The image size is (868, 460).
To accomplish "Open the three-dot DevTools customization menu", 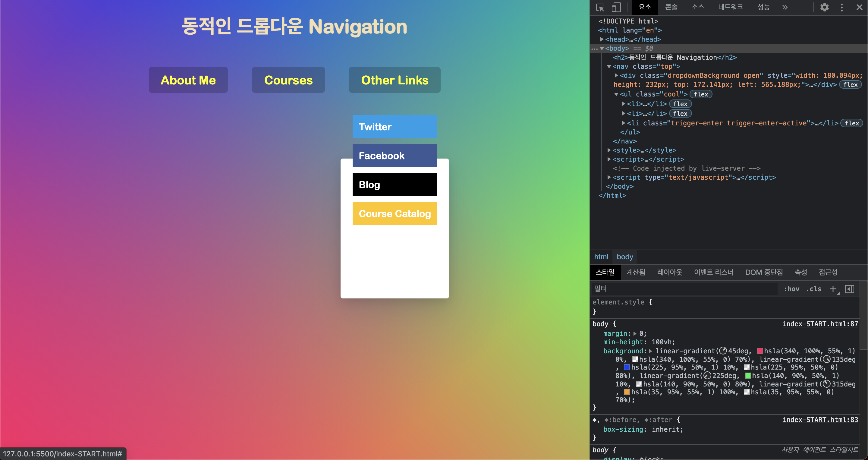I will (x=841, y=7).
